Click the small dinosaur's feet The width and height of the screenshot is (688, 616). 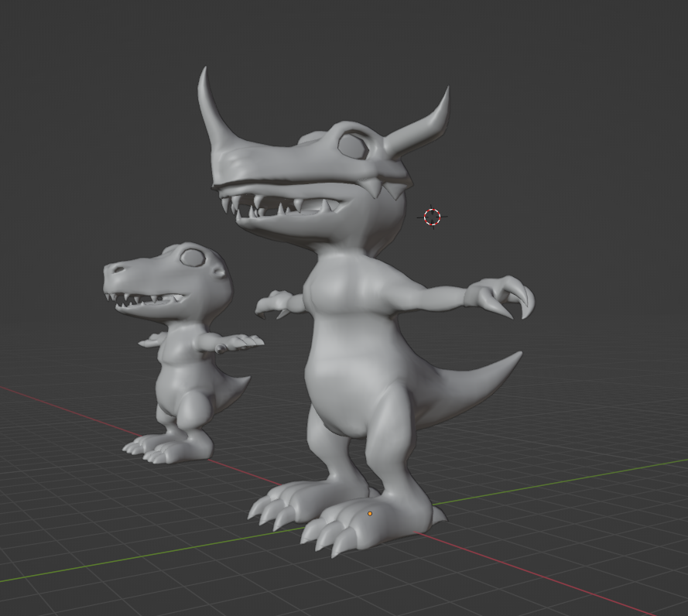pos(166,449)
